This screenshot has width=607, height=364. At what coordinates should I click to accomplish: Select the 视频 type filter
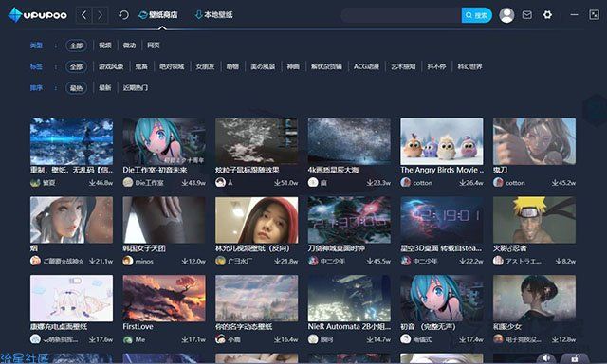click(x=104, y=45)
